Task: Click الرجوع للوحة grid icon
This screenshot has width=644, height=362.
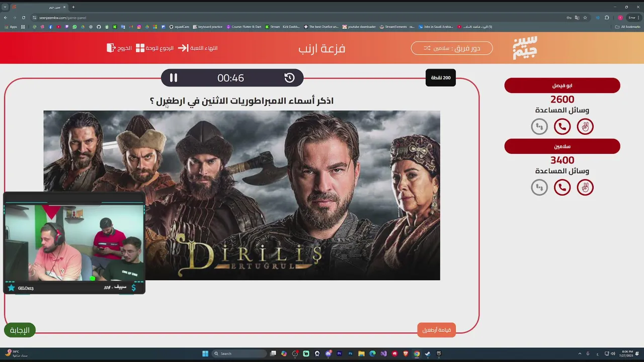Action: click(140, 48)
